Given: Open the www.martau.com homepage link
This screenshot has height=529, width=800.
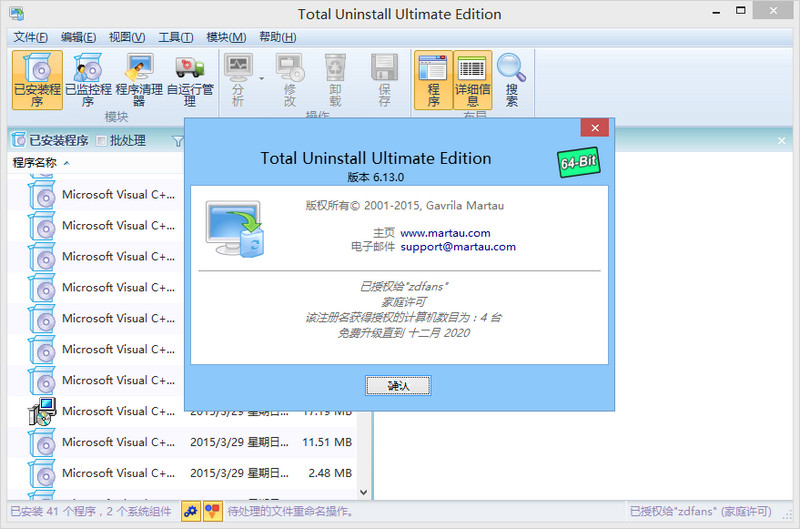Looking at the screenshot, I should pyautogui.click(x=445, y=233).
